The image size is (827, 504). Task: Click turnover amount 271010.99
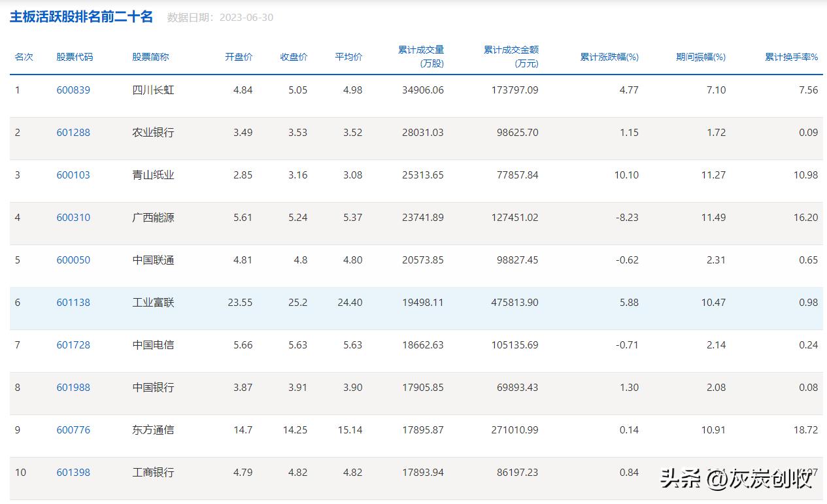coord(515,430)
